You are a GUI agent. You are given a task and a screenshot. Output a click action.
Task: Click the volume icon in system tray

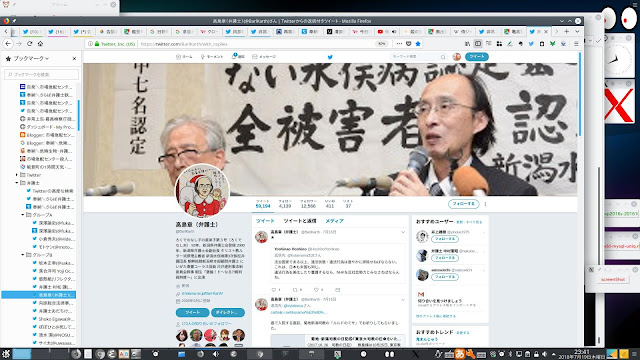[x=544, y=354]
